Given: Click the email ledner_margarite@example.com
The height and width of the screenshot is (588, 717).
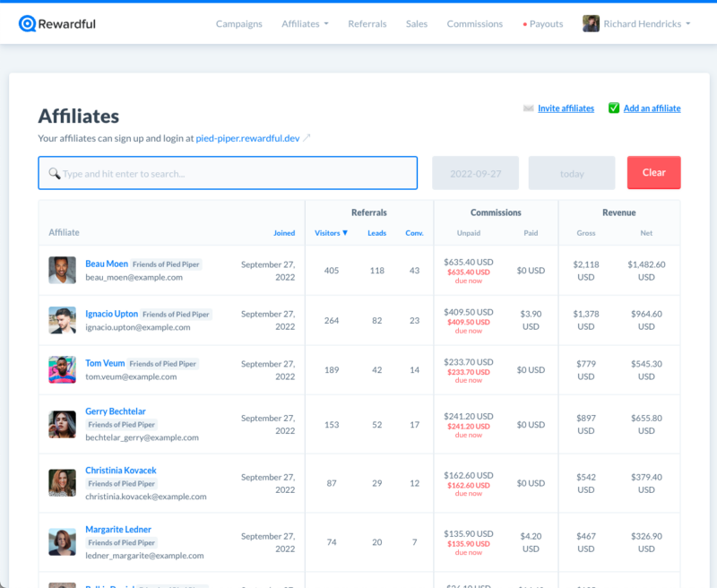Looking at the screenshot, I should 144,555.
